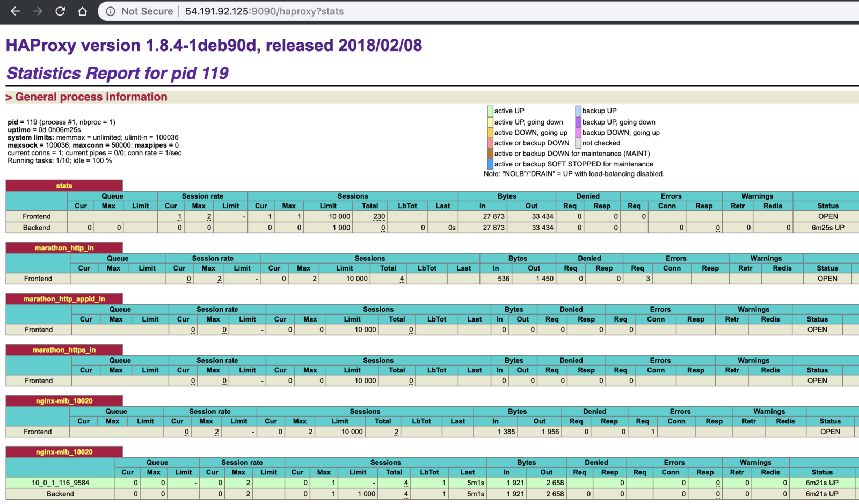This screenshot has height=504, width=859.
Task: Click 'Running tasks: 1/10; idle = 100 %' line
Action: coord(60,160)
